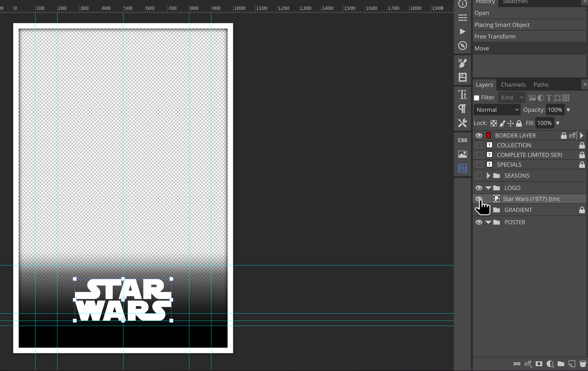Click the lock image pixels brush icon
588x371 pixels.
click(502, 123)
